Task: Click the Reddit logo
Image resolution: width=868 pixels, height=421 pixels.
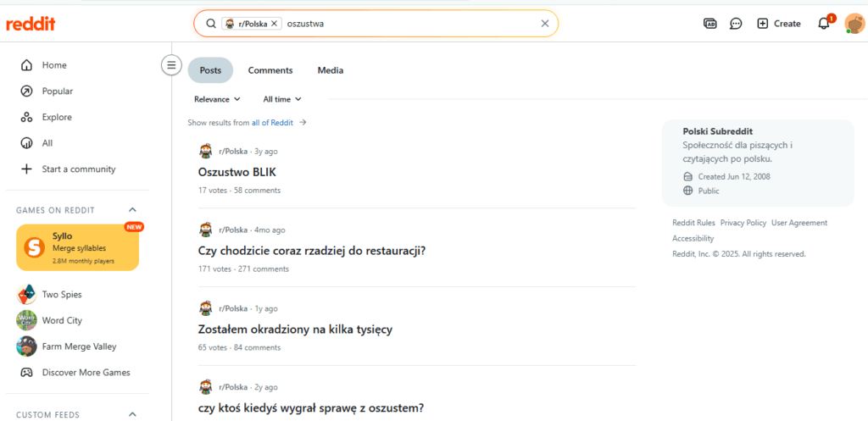Action: tap(31, 24)
